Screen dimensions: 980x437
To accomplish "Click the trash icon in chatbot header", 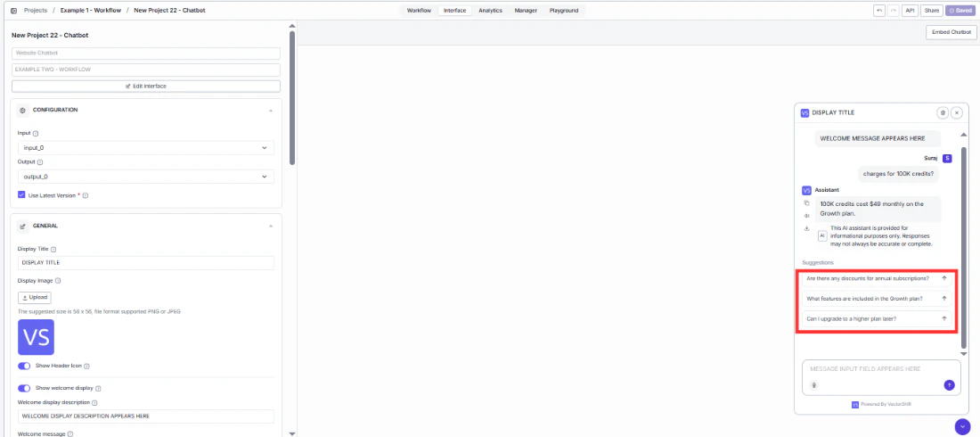I will pyautogui.click(x=943, y=112).
